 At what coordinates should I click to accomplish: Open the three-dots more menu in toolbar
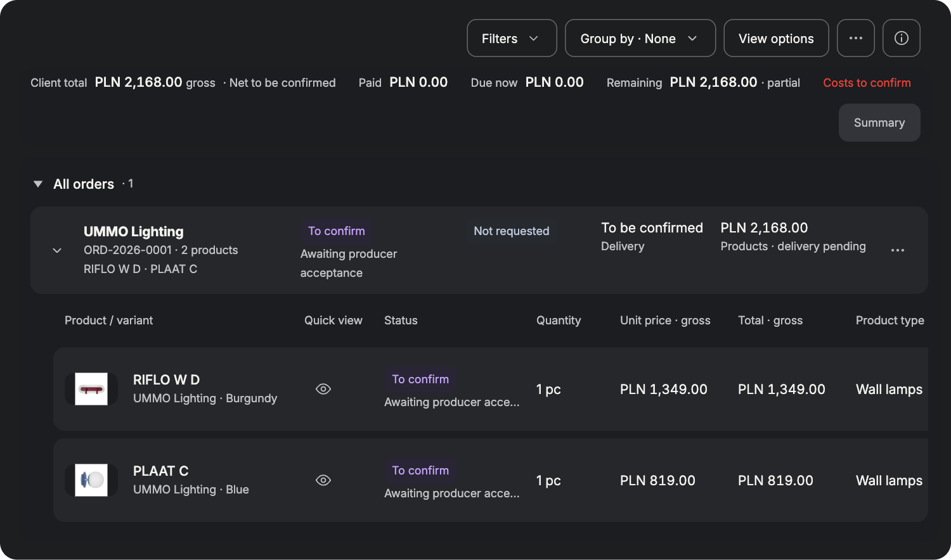tap(856, 38)
